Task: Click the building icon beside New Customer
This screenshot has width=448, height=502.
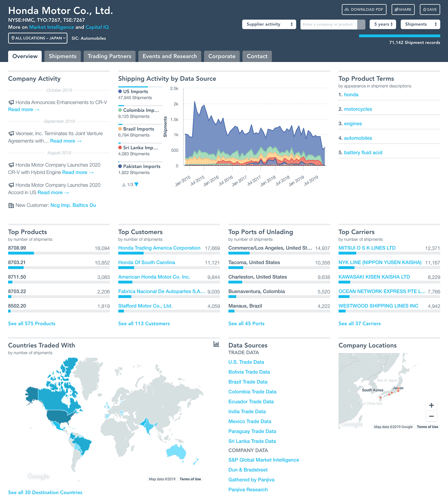Action: click(11, 205)
